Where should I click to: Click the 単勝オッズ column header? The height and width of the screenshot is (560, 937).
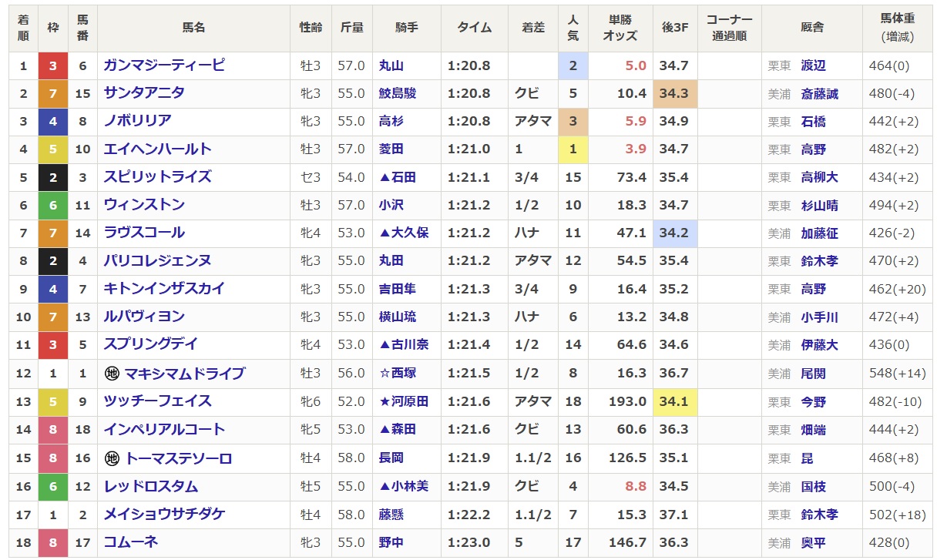pos(620,28)
